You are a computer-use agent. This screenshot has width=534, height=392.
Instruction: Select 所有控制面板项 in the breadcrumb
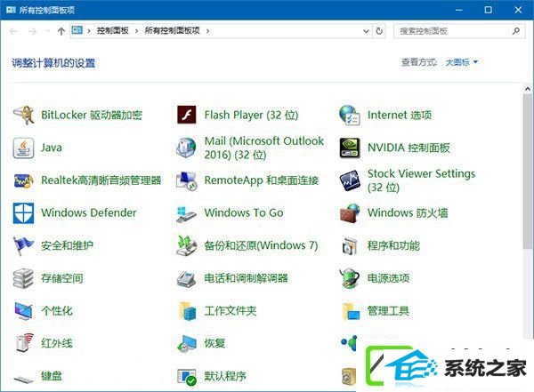coord(172,30)
